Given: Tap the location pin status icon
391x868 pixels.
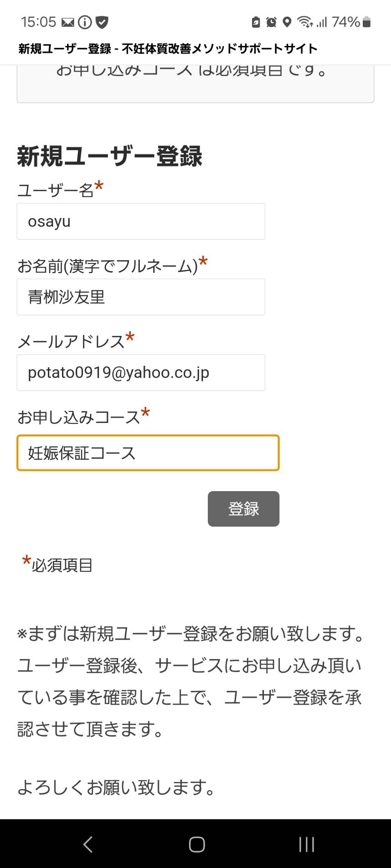Looking at the screenshot, I should tap(287, 22).
